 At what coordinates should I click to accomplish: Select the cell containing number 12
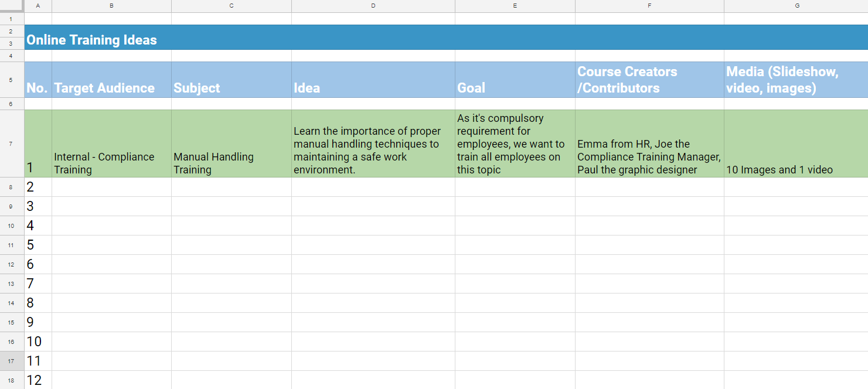(38, 380)
